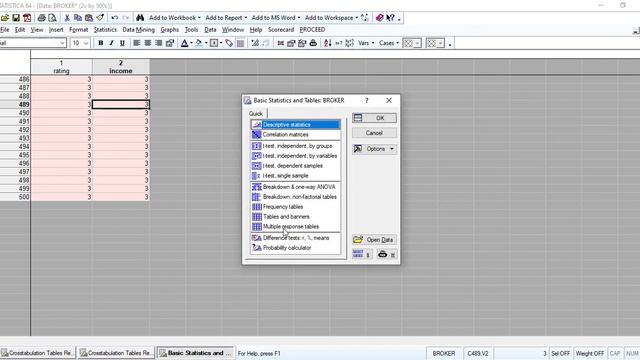Click the Find binoculars icon

tap(140, 18)
